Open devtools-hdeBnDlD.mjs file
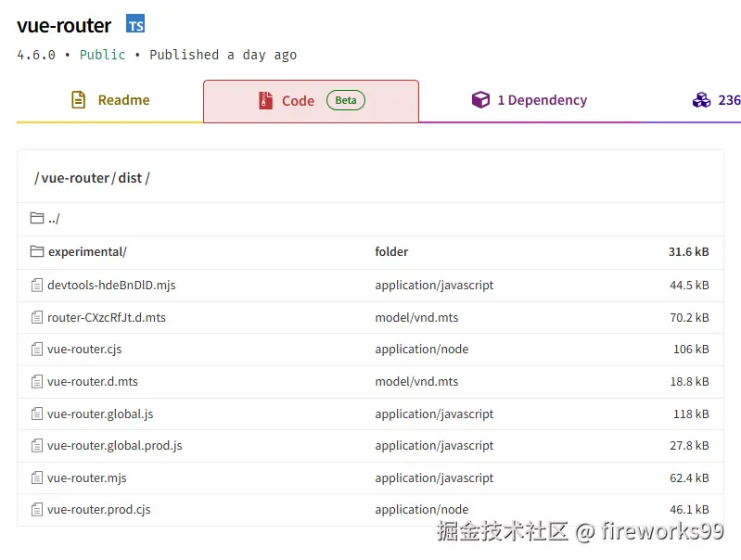Screen dimensions: 741x560 (x=111, y=285)
